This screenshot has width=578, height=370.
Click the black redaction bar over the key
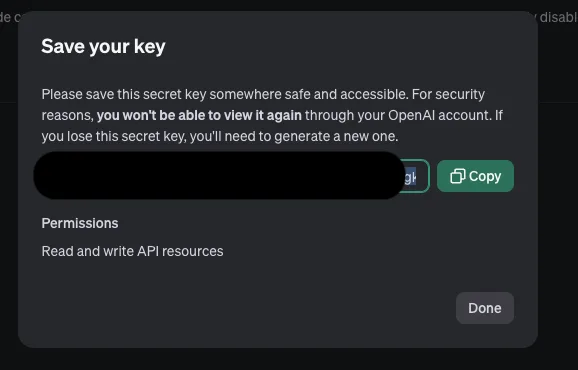coord(219,175)
